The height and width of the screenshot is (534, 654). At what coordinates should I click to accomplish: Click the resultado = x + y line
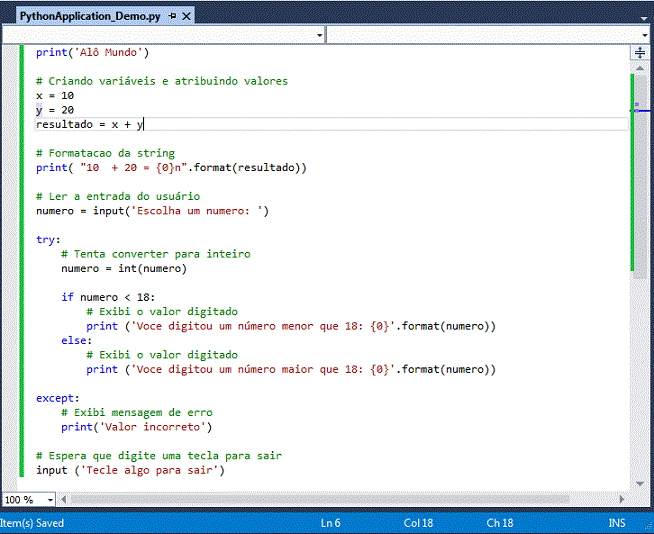(89, 124)
